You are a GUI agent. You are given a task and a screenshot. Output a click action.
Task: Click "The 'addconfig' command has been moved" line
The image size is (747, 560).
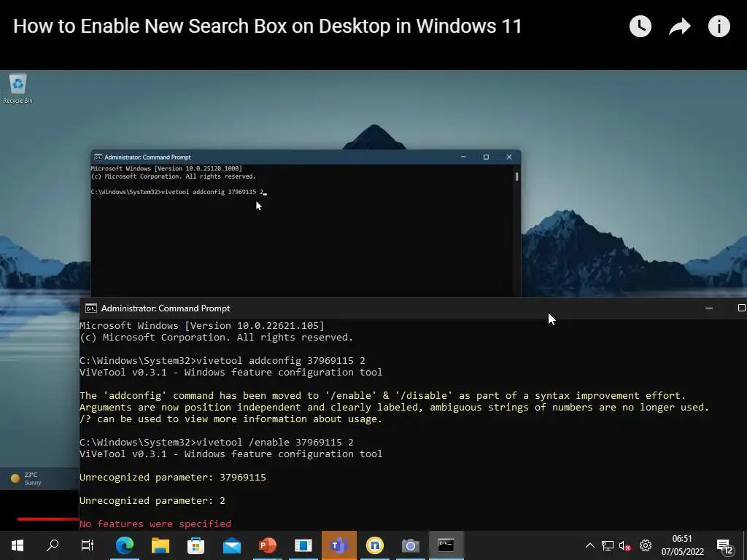(x=382, y=396)
